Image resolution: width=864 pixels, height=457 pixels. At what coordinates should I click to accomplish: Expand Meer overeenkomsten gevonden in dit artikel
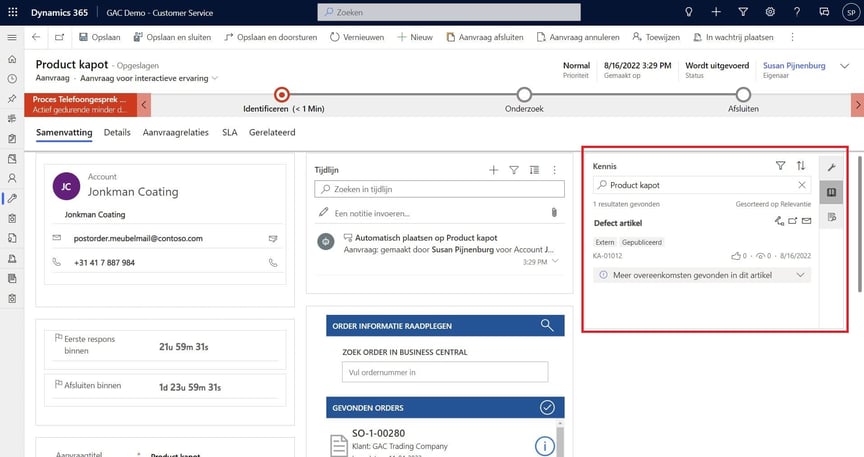701,275
